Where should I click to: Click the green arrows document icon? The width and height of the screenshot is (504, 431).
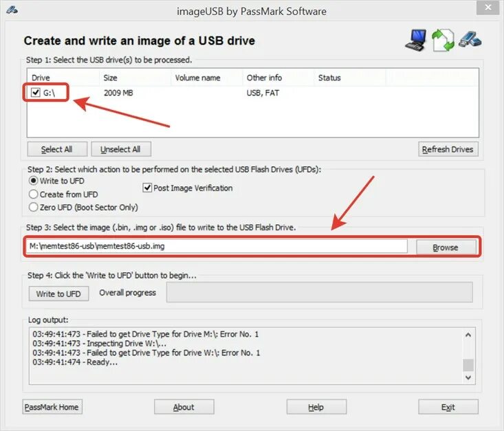[443, 40]
